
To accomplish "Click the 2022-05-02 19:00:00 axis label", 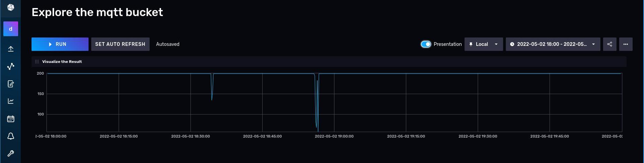I will click(x=334, y=136).
